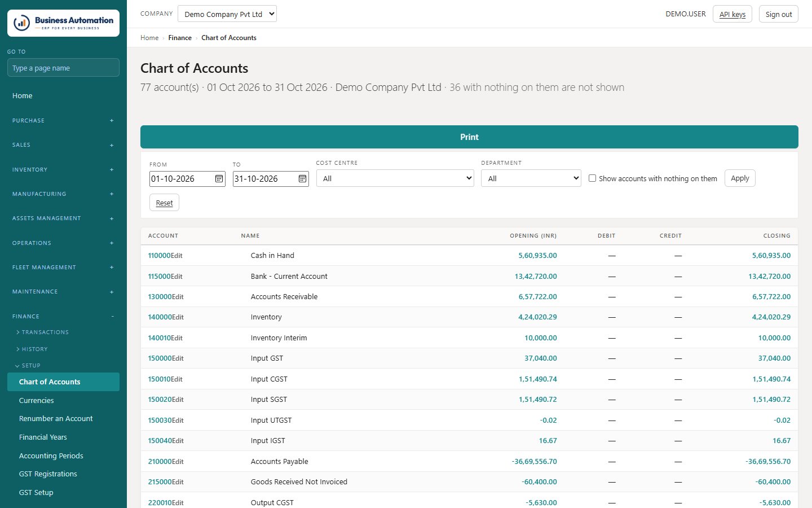Click the To date input field

click(x=271, y=179)
